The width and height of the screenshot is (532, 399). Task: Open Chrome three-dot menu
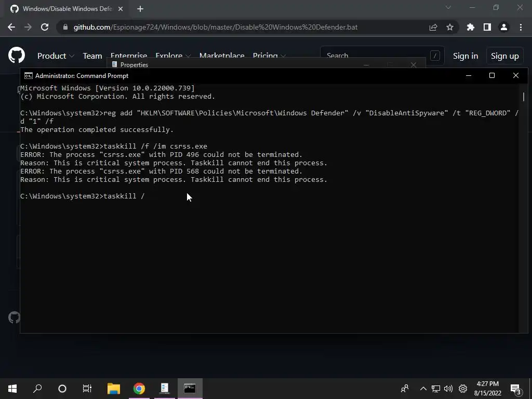[x=521, y=27]
